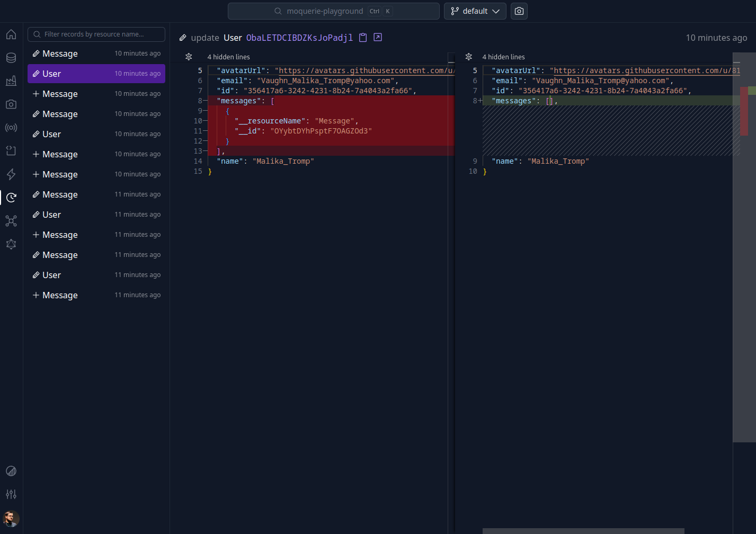Screen dimensions: 756x534
Task: Click the empty messages array in right pane
Action: point(549,101)
